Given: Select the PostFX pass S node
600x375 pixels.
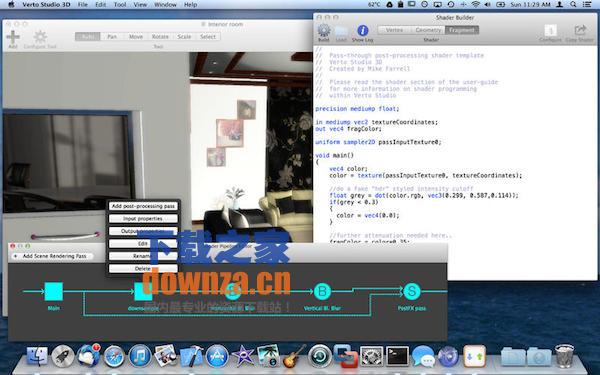Looking at the screenshot, I should [x=412, y=291].
